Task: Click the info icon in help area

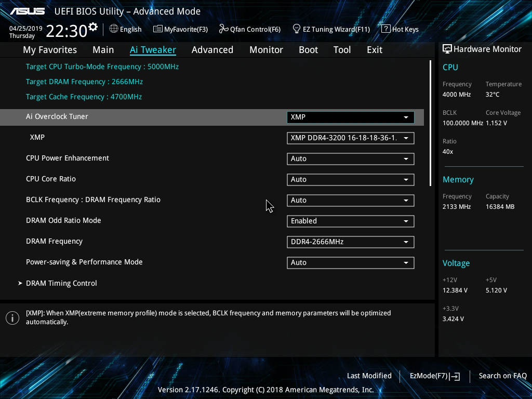Action: 12,318
